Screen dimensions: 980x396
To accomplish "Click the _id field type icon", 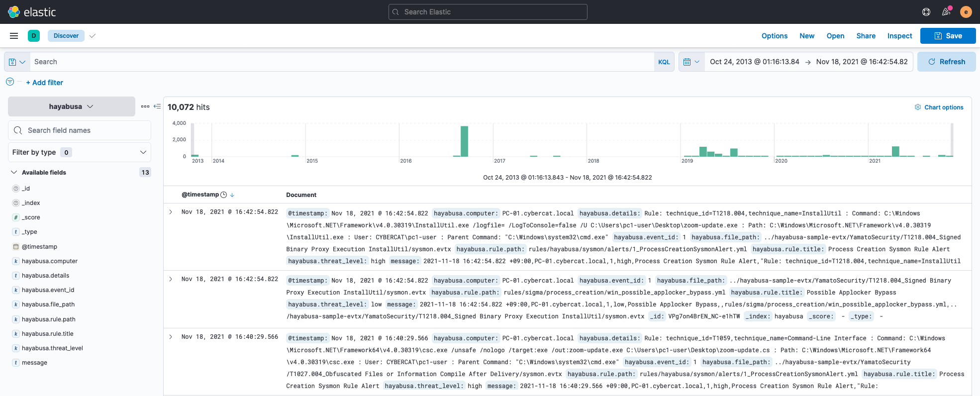I will pos(16,189).
